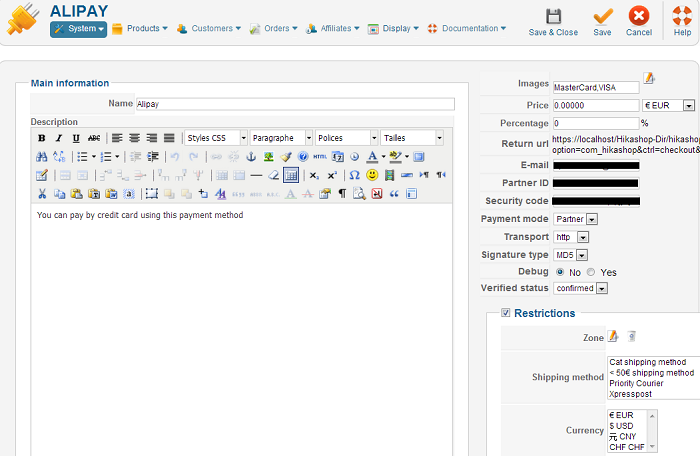The width and height of the screenshot is (700, 456).
Task: Apply Strikethrough (ABC) formatting
Action: click(x=94, y=138)
